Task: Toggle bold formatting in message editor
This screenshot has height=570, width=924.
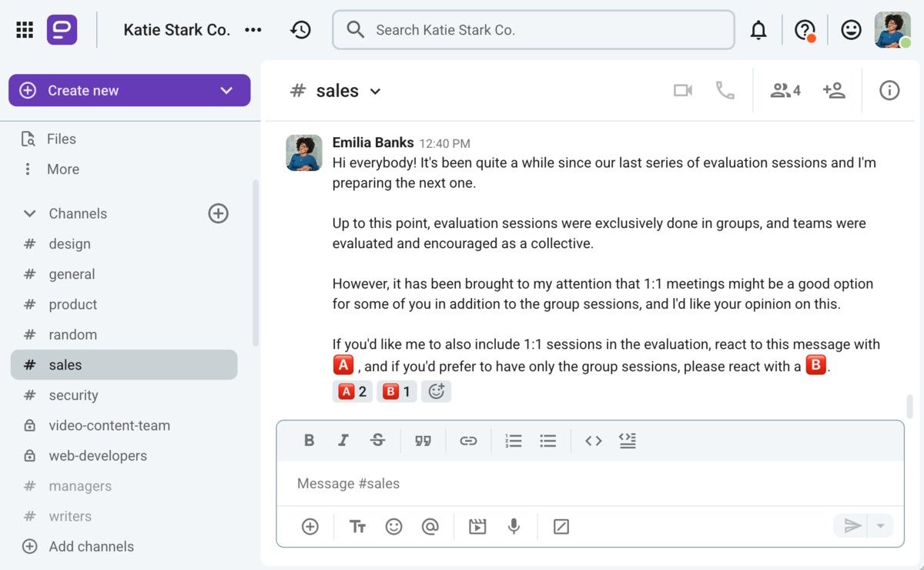Action: click(309, 441)
